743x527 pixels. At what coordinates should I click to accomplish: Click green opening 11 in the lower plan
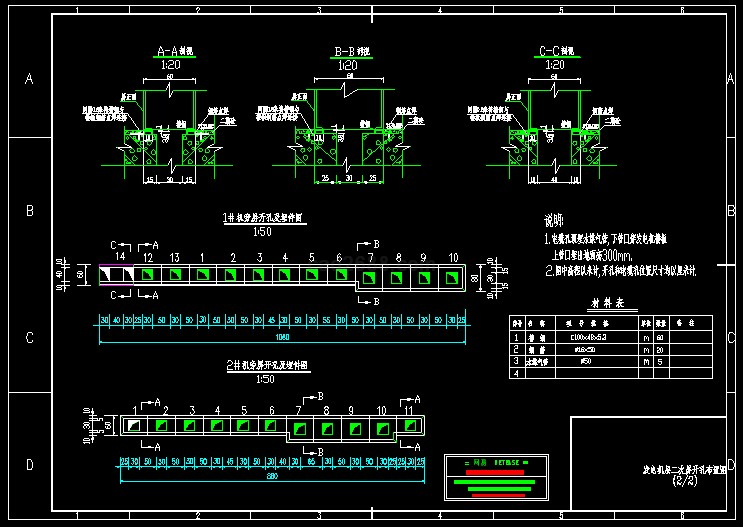[x=408, y=427]
